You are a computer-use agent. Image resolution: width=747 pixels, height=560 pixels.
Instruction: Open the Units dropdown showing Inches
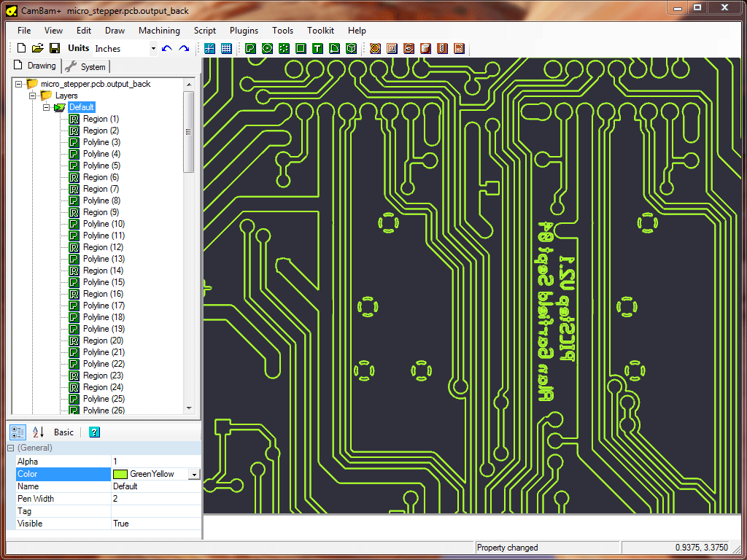pos(153,49)
